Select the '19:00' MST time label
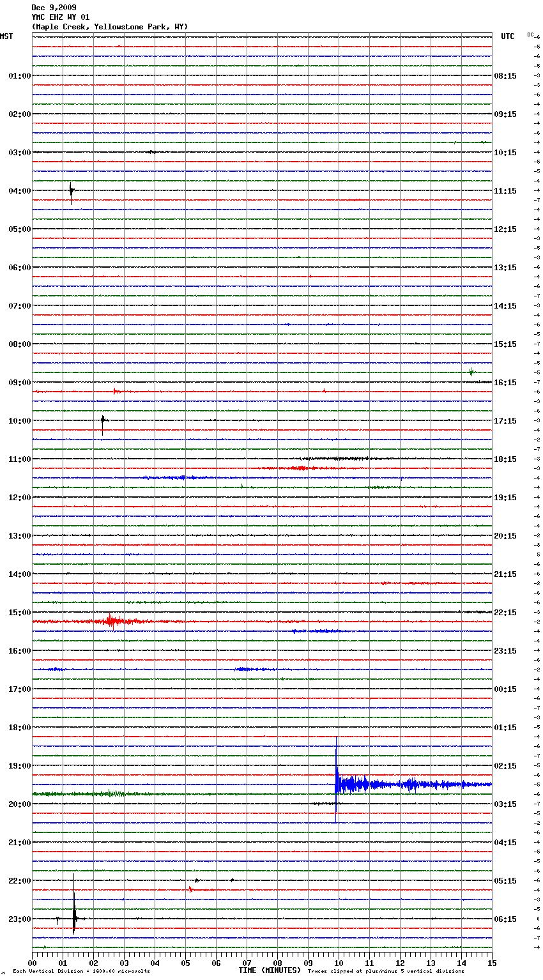This screenshot has width=543, height=980. click(x=20, y=766)
